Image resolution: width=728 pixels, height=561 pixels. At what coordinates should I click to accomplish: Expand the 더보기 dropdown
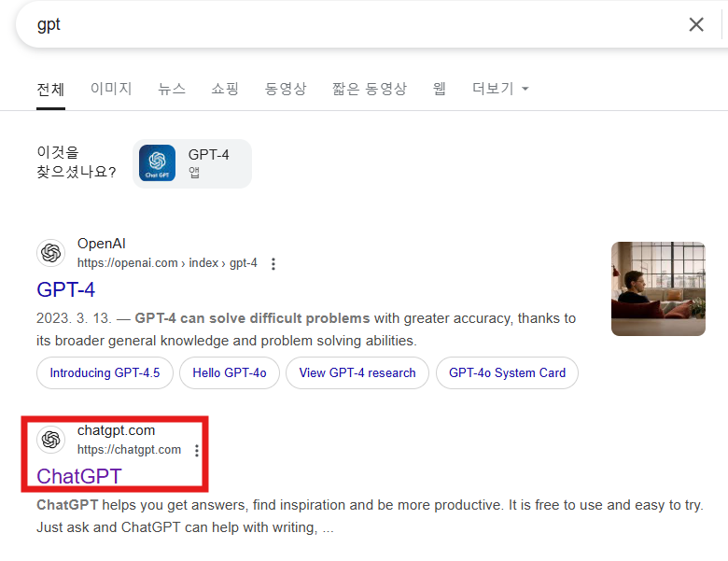click(x=500, y=89)
